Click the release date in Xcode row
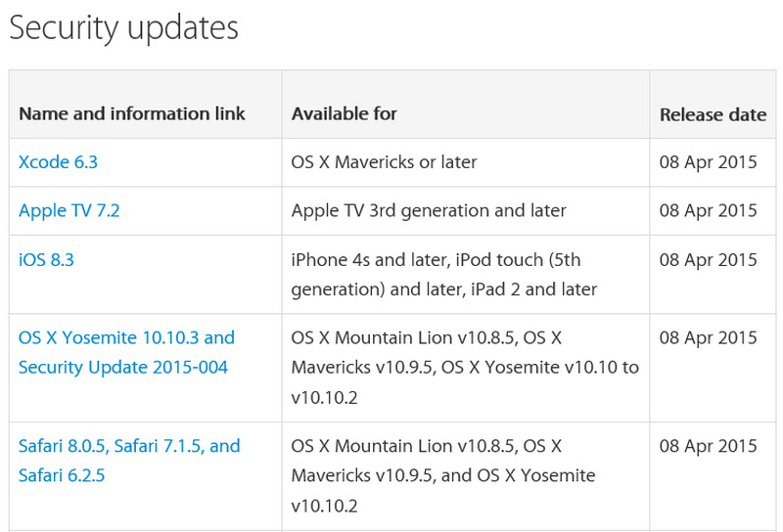The width and height of the screenshot is (783, 532). (x=709, y=162)
